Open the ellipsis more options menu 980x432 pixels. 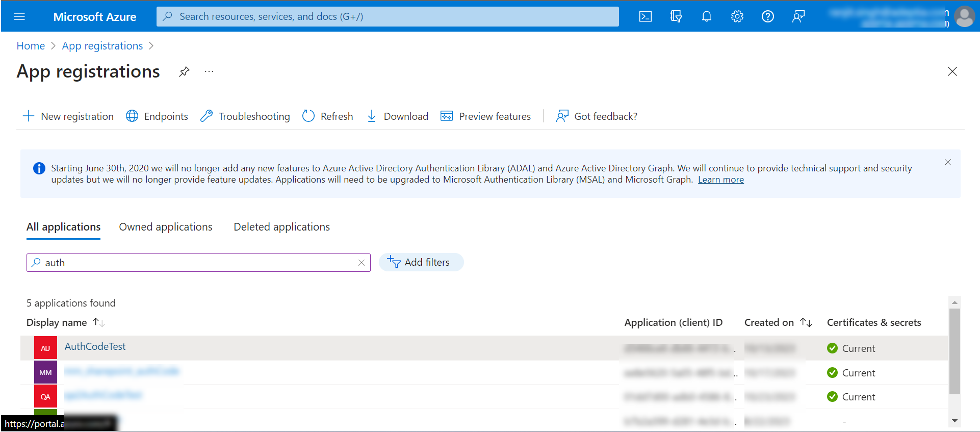click(x=209, y=71)
